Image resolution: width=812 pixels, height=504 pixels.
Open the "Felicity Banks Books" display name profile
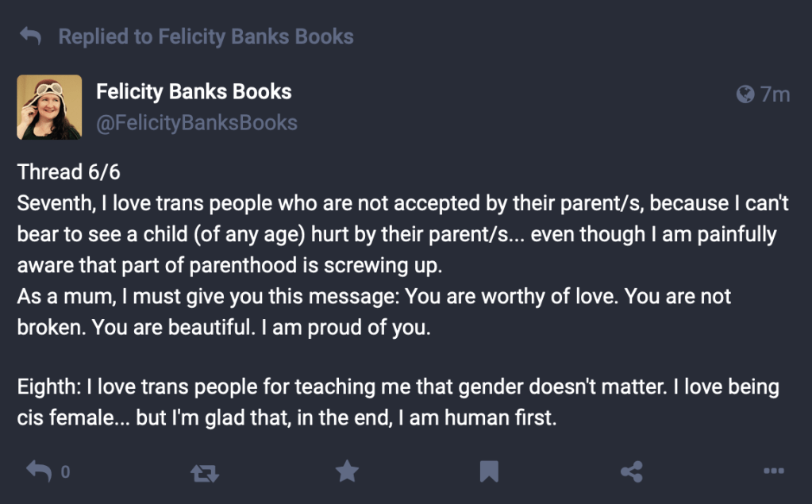pyautogui.click(x=194, y=92)
